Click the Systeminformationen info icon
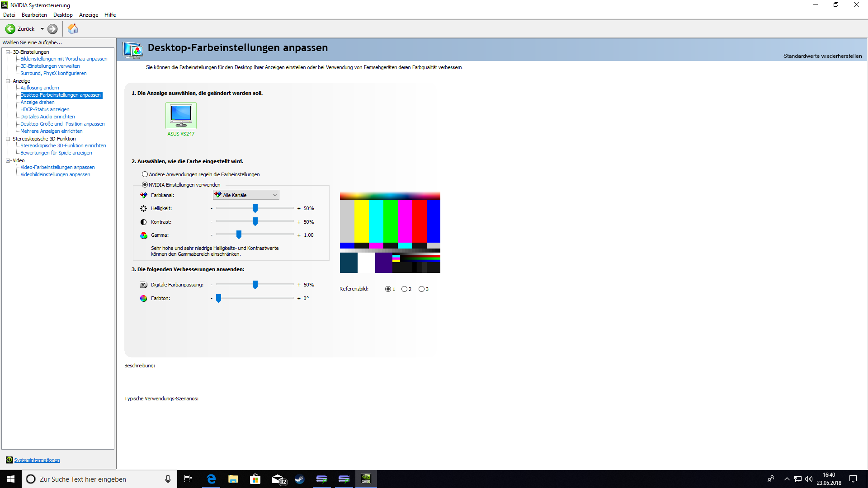Screen dimensions: 868x488 click(x=9, y=460)
